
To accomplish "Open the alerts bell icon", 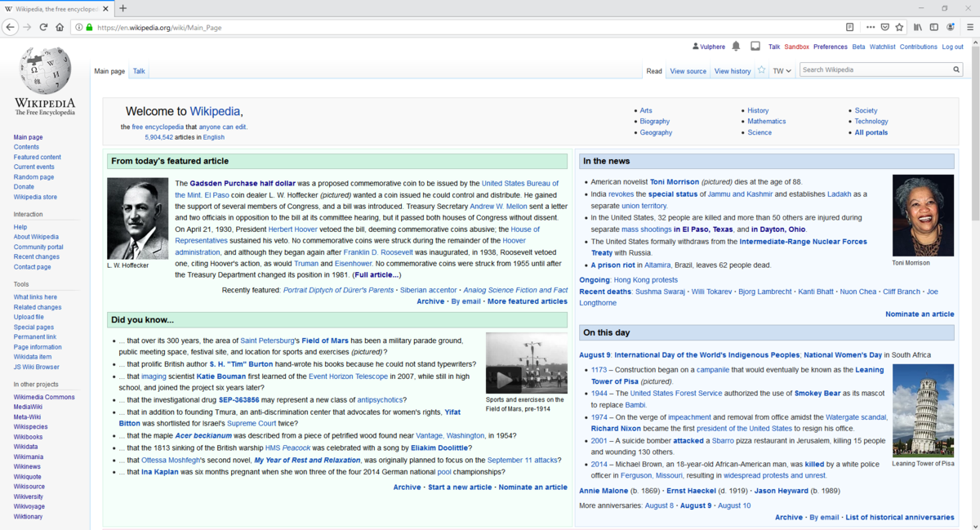I will point(736,47).
